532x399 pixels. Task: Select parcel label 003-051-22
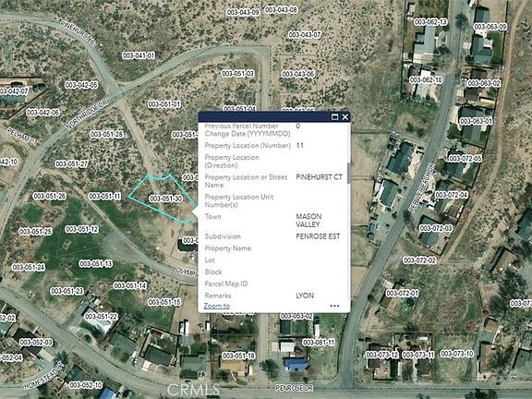(101, 317)
